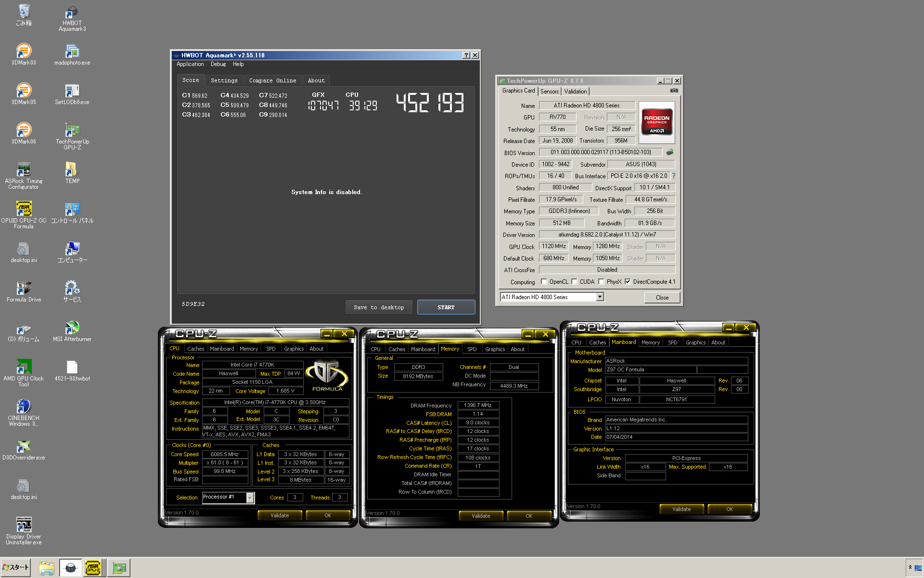Click Save to desktop button

click(379, 307)
